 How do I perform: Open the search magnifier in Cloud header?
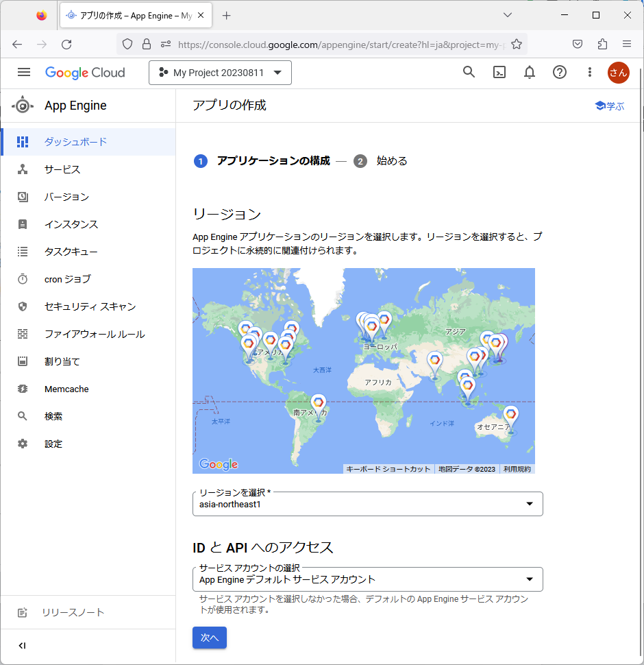tap(469, 72)
